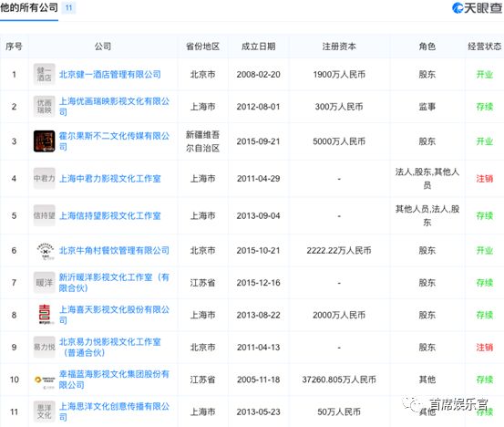Click the 监事 role cell
504x427 pixels.
427,107
